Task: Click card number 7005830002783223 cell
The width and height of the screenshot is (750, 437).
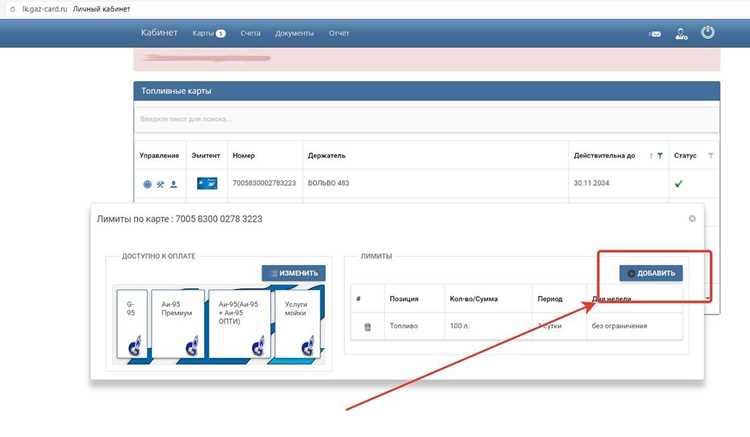Action: pyautogui.click(x=264, y=183)
